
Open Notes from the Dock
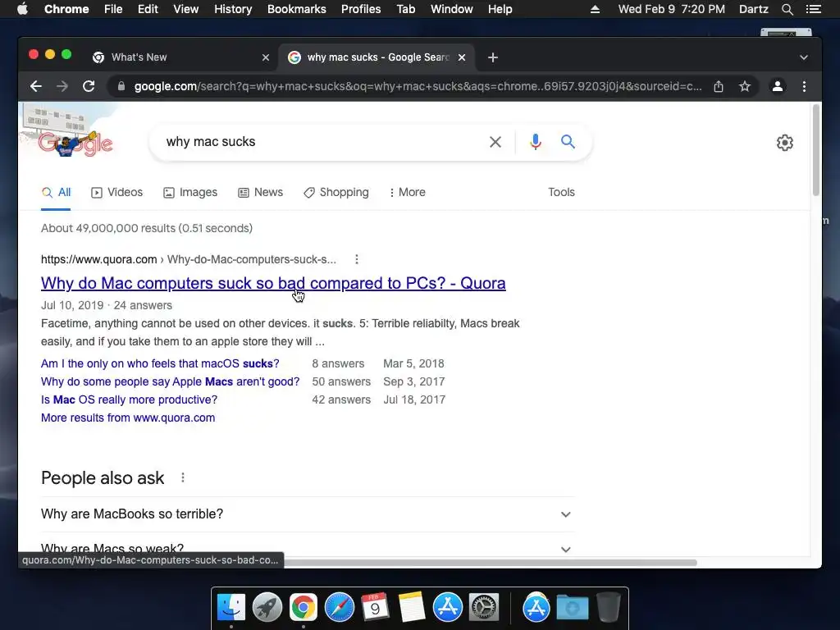[412, 608]
